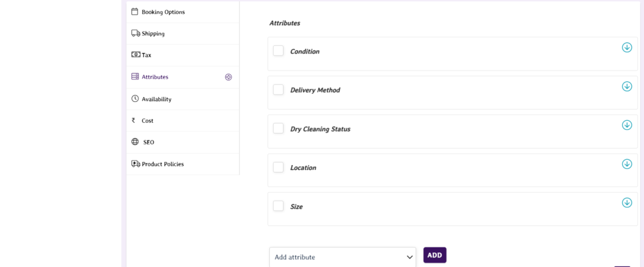Enable the Delivery Method checkbox

[278, 90]
